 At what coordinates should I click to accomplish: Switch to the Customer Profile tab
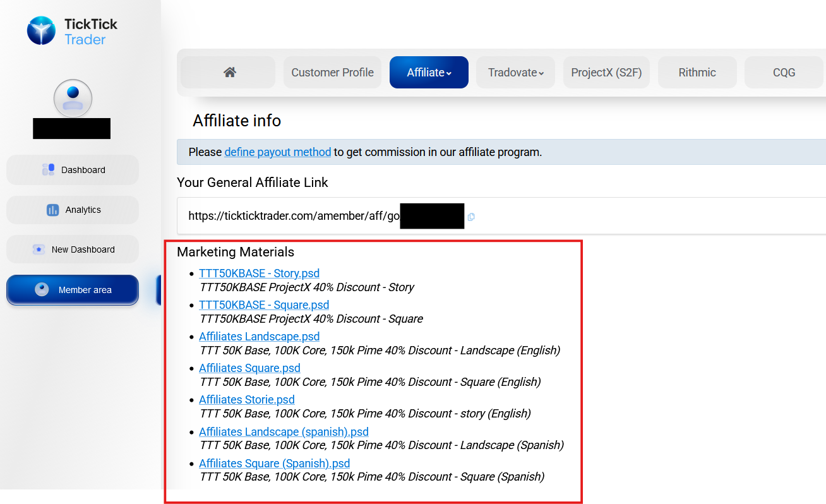[332, 73]
